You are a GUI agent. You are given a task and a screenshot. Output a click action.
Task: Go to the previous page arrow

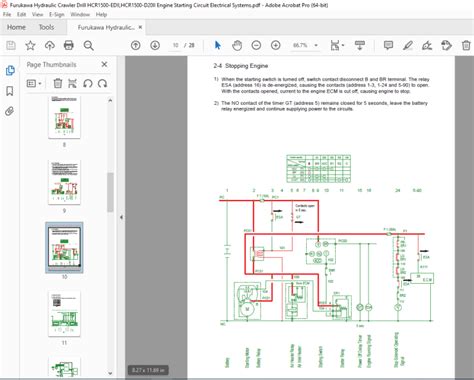click(136, 45)
